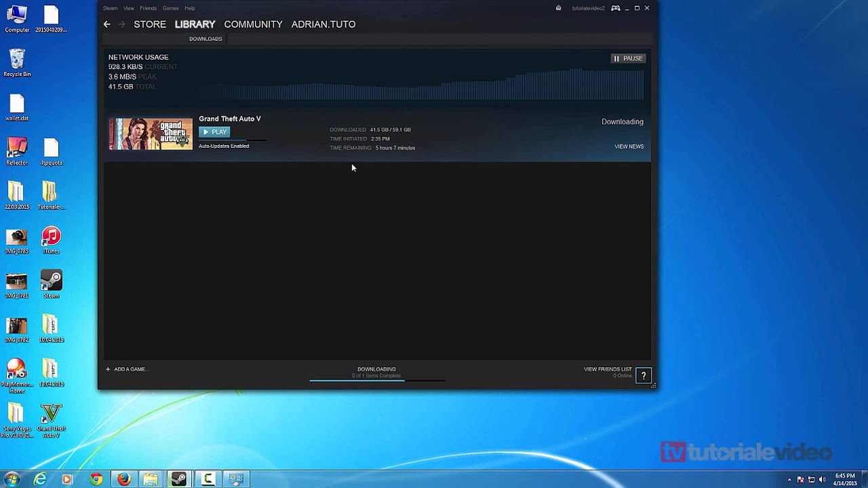Image resolution: width=868 pixels, height=488 pixels.
Task: Click the Downloading status text
Action: (x=623, y=122)
